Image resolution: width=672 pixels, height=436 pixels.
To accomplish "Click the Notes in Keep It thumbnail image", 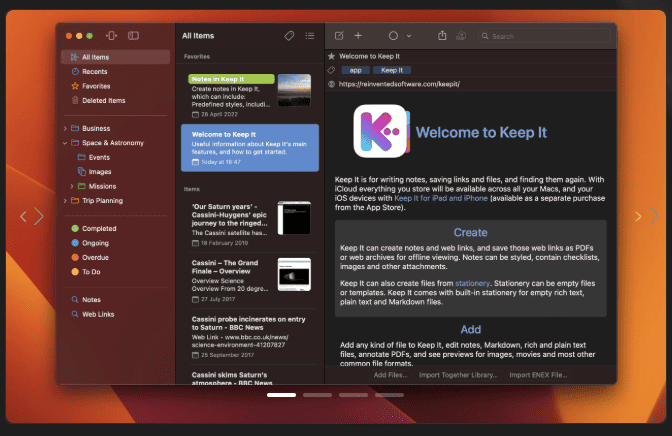I will (x=294, y=90).
